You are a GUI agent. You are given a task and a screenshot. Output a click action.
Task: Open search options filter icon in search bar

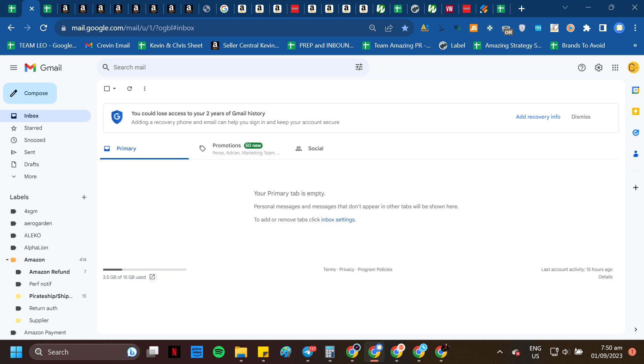359,67
